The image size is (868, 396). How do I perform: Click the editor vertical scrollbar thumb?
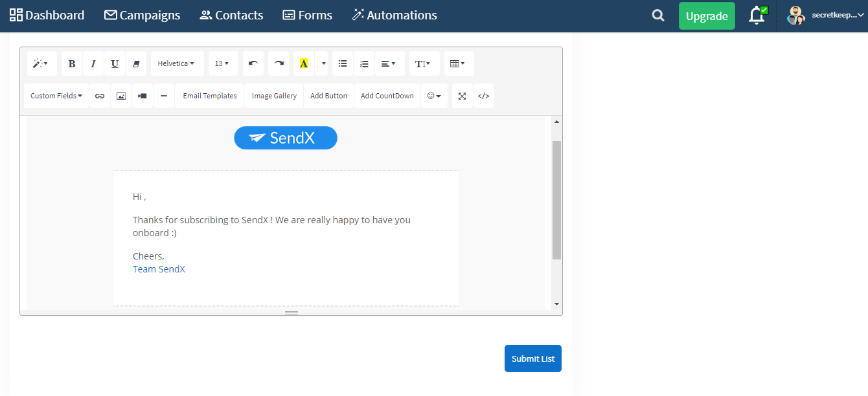coord(556,200)
